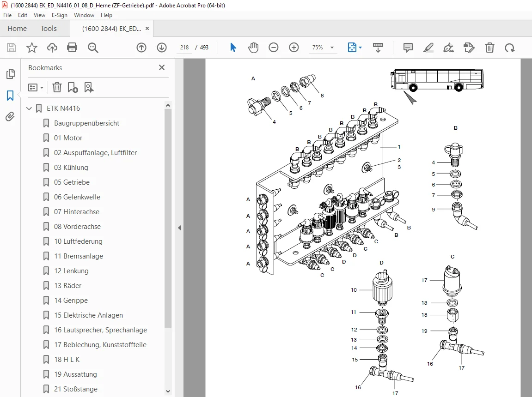Add a sticky note comment
532x397 pixels.
coord(408,48)
